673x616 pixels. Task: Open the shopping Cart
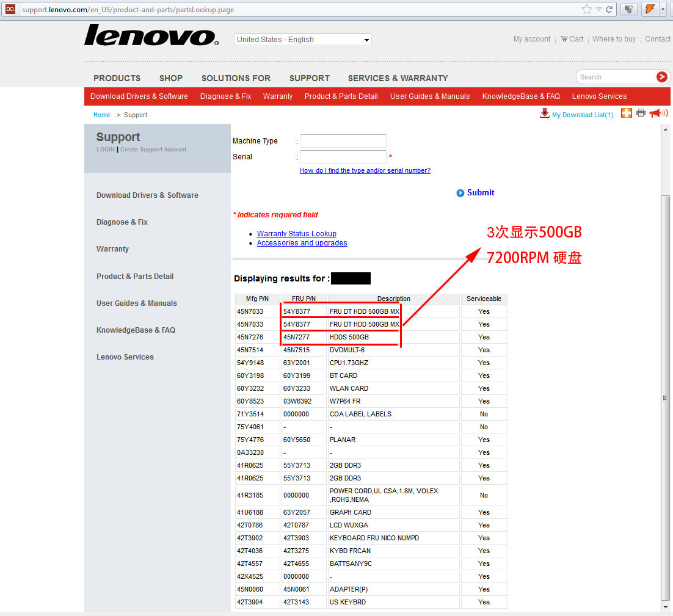coord(572,39)
